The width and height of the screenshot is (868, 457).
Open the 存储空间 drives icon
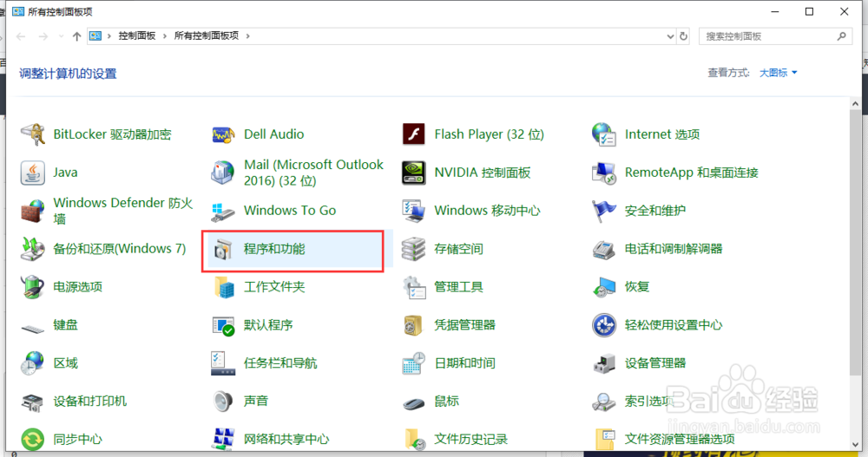point(413,249)
